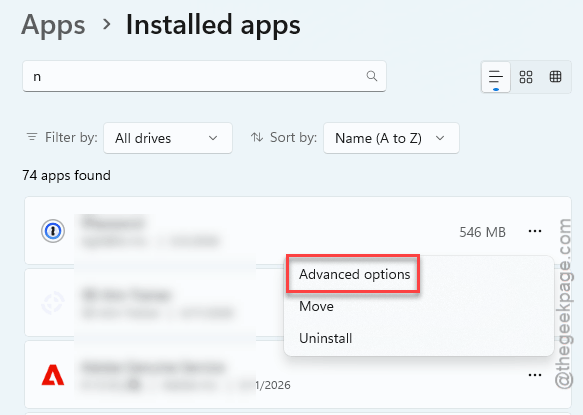Click the search magnifier icon
583x415 pixels.
(372, 76)
